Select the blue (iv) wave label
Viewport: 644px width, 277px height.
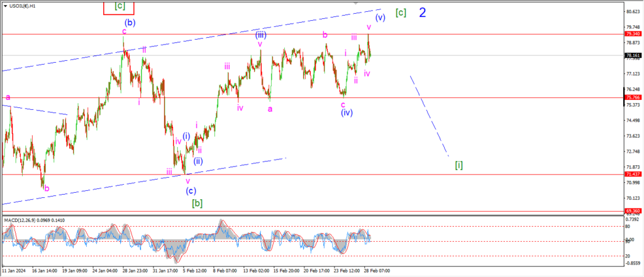[347, 113]
